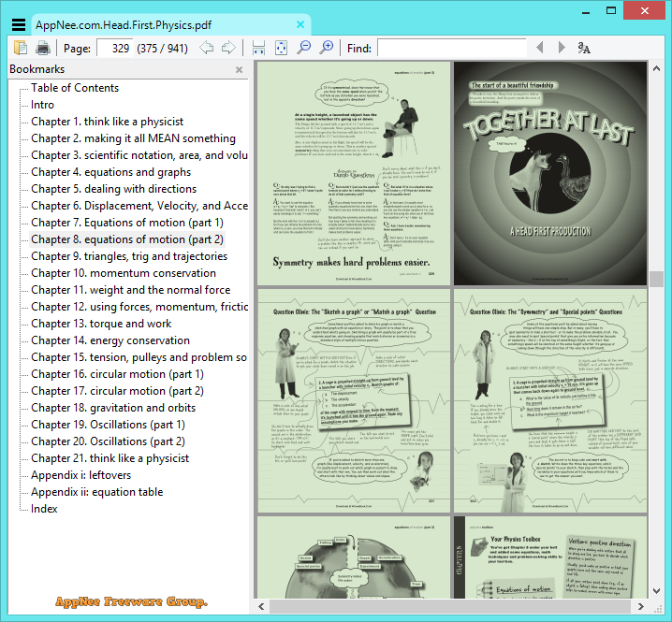Open the hamburger main menu
This screenshot has width=672, height=622.
[x=19, y=25]
